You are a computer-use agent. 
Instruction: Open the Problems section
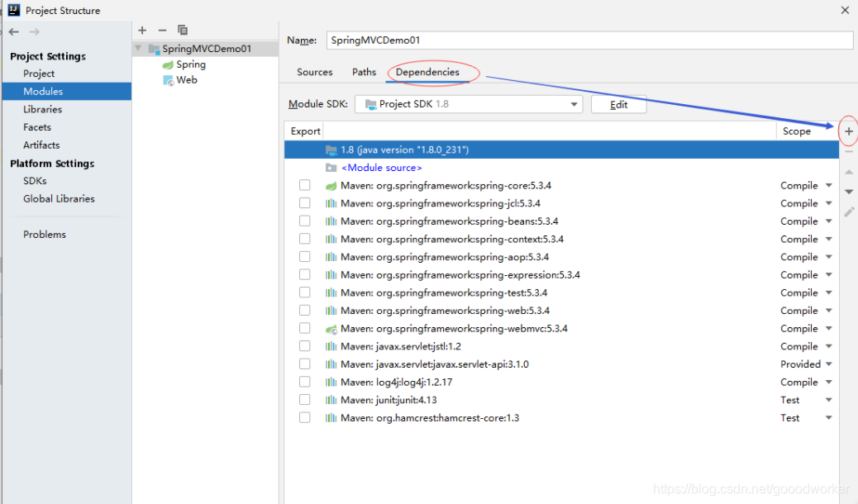(x=45, y=234)
